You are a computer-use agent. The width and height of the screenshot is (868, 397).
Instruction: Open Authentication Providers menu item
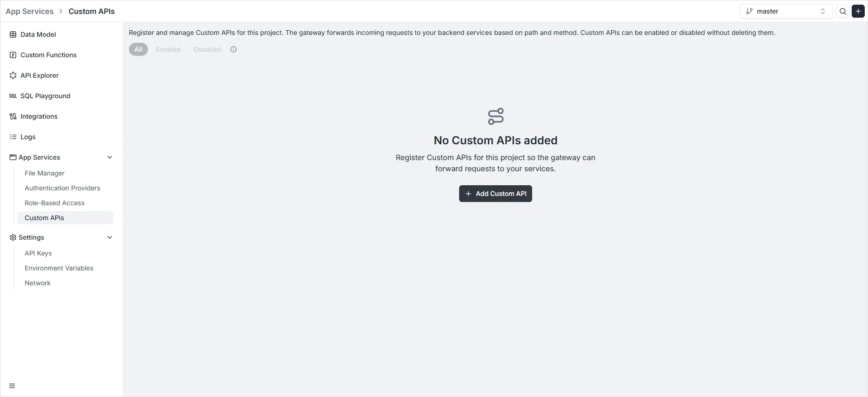pos(62,188)
